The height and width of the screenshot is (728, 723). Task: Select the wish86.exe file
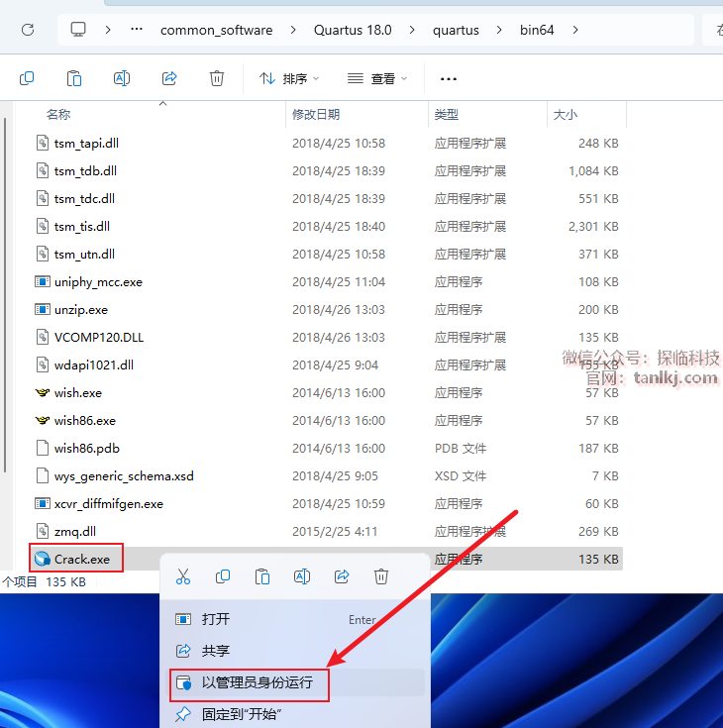[x=85, y=420]
